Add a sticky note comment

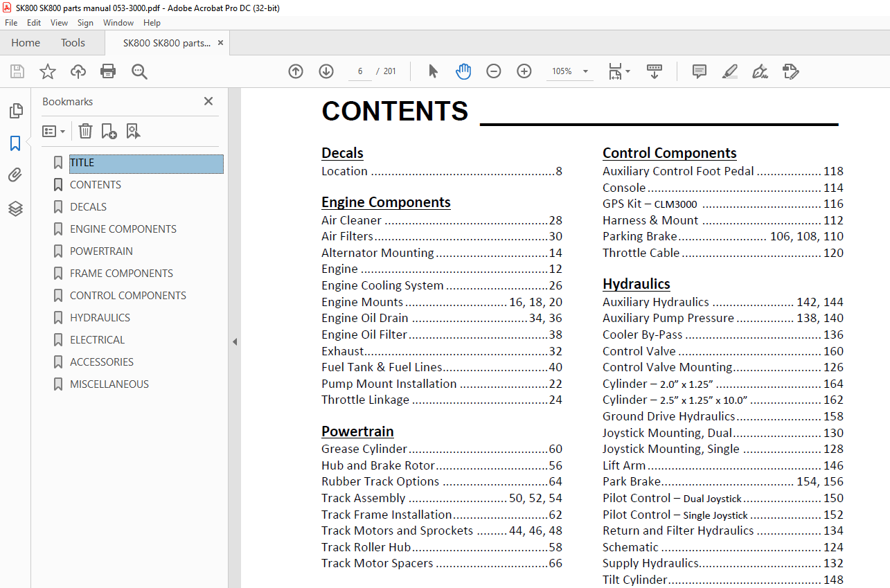[700, 71]
